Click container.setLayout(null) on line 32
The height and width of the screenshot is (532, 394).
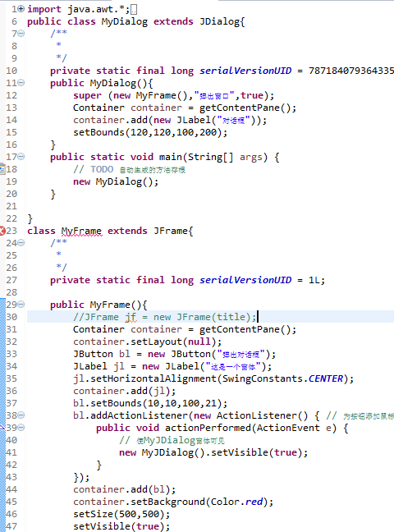tap(147, 342)
